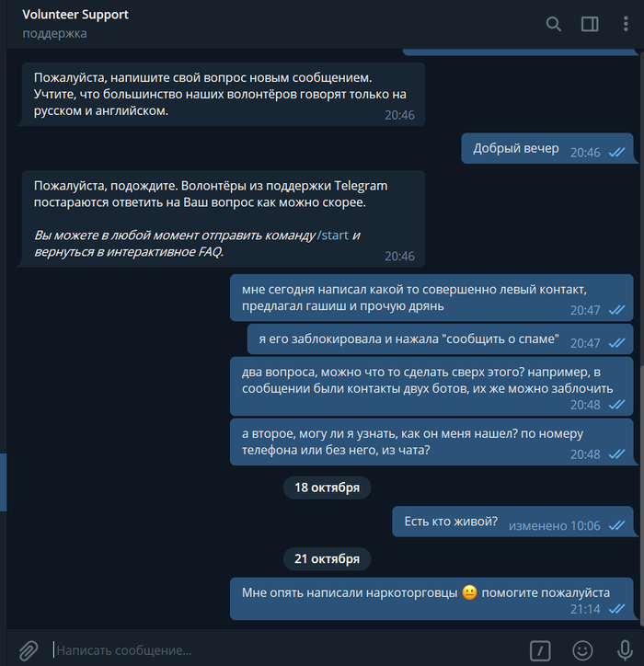644x666 pixels.
Task: Open the emoji picker smiley icon
Action: coord(582,649)
